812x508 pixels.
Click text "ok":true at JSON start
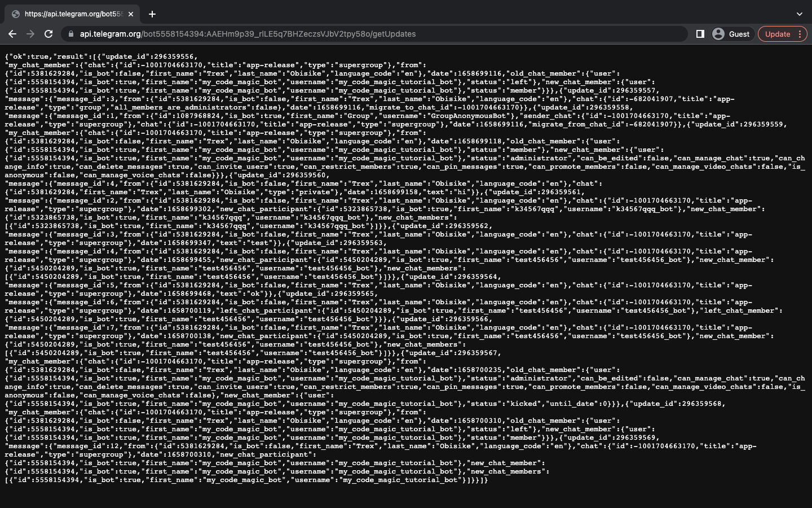click(29, 57)
